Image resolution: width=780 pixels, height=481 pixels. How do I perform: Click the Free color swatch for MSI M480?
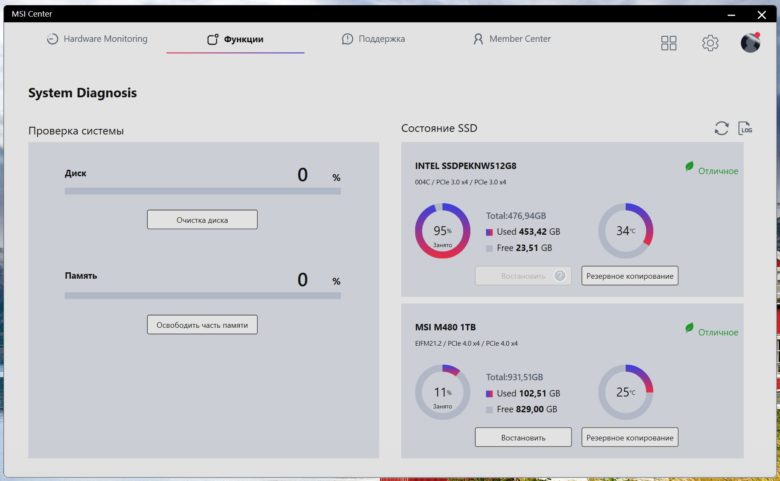tap(489, 410)
